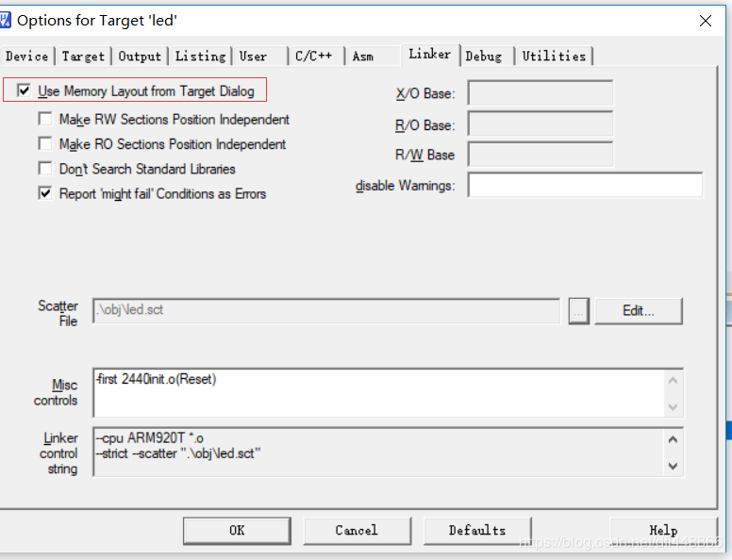Enable Make RW Sections Position Independent
Image resolution: width=732 pixels, height=560 pixels.
45,119
